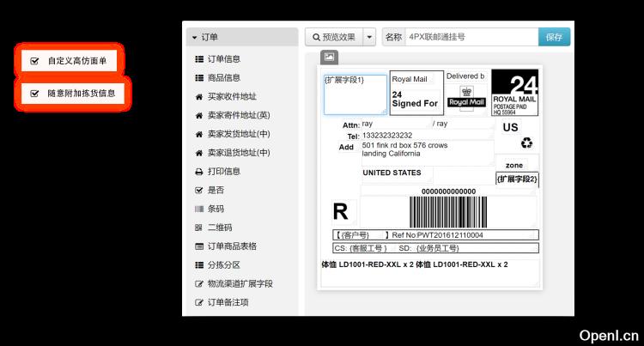Open 商品信息 in the sidebar
This screenshot has width=644, height=346.
pyautogui.click(x=224, y=78)
